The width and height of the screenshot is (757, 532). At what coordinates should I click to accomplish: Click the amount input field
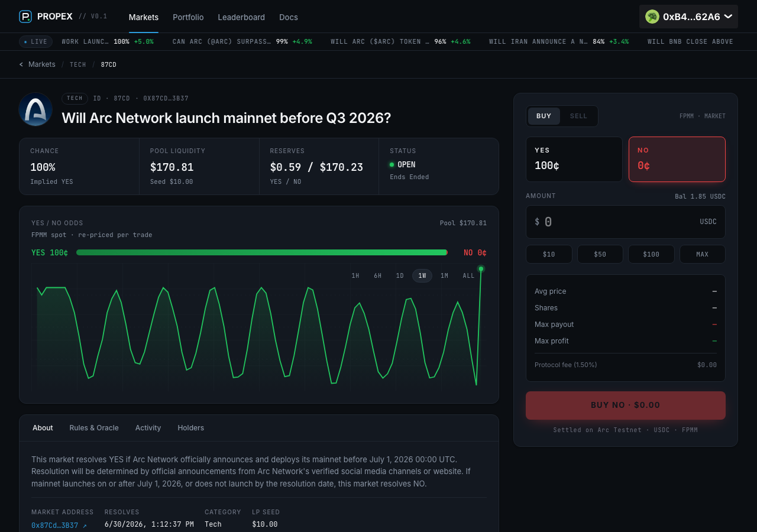(x=626, y=222)
